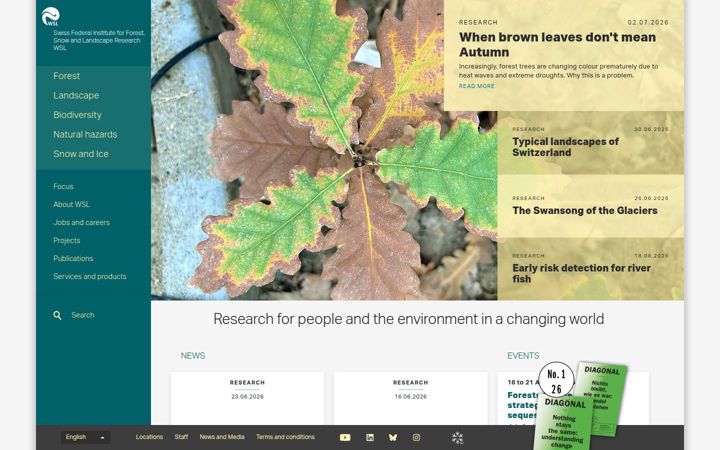Image resolution: width=720 pixels, height=450 pixels.
Task: Open News and Media footer link
Action: click(222, 437)
